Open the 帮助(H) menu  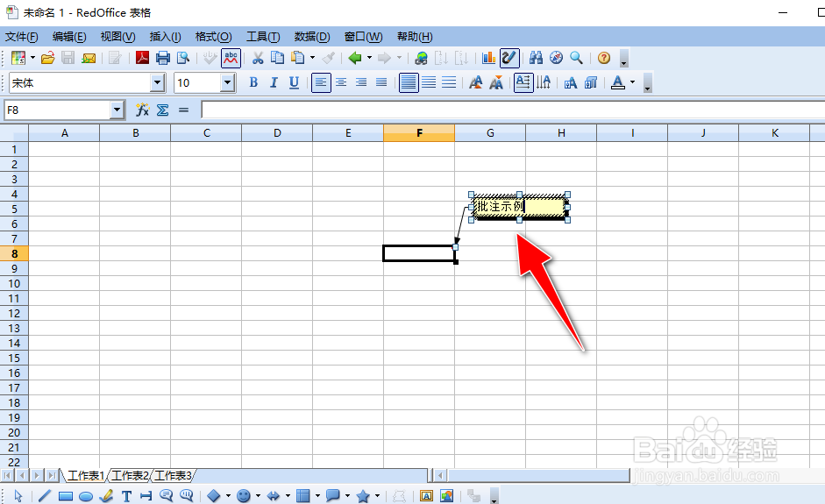[415, 37]
